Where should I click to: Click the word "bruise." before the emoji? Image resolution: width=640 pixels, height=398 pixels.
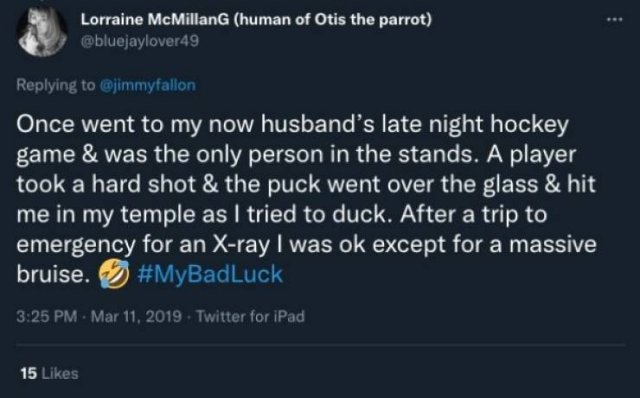(53, 274)
